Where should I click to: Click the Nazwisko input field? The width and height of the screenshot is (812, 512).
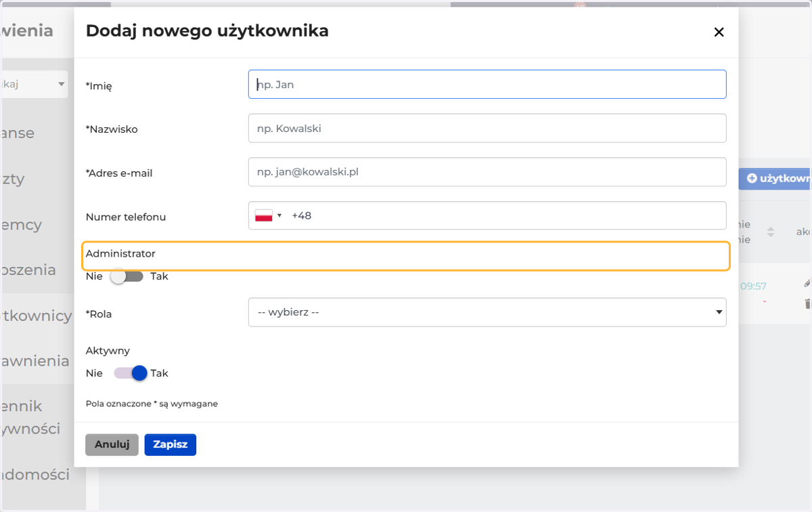(487, 128)
